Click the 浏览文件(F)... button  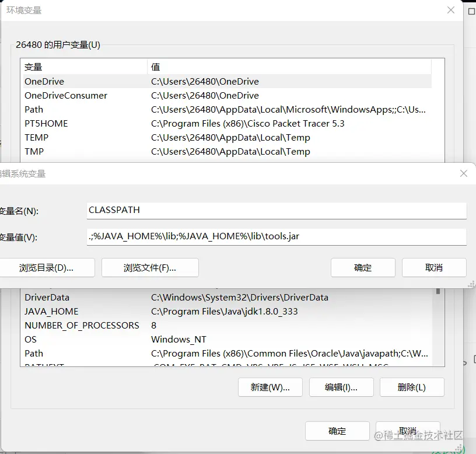(149, 267)
